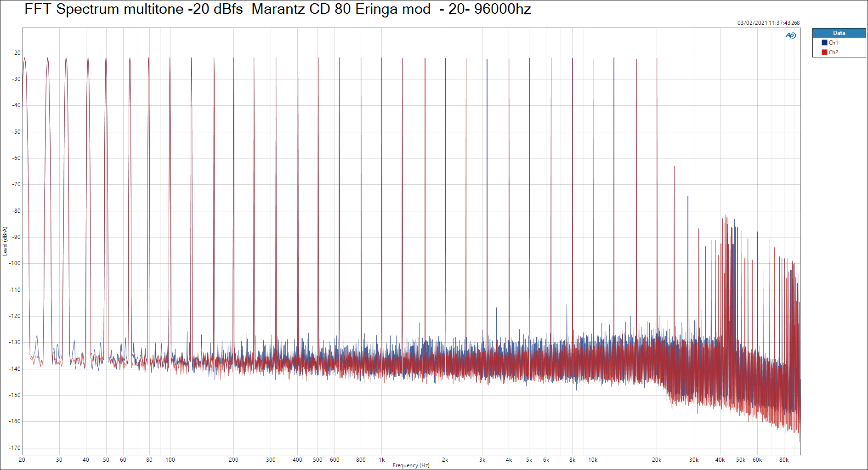Screen dimensions: 868x470
Task: Select the Ch2 label in the legend
Action: pos(834,52)
